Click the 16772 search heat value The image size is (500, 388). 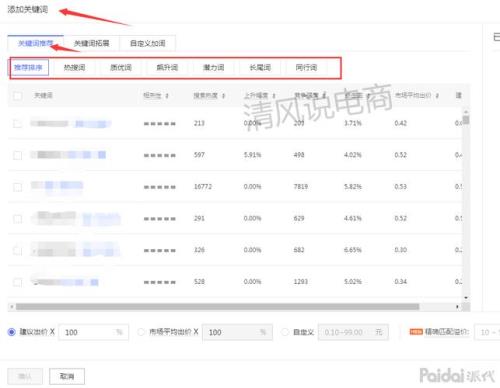[x=203, y=187]
